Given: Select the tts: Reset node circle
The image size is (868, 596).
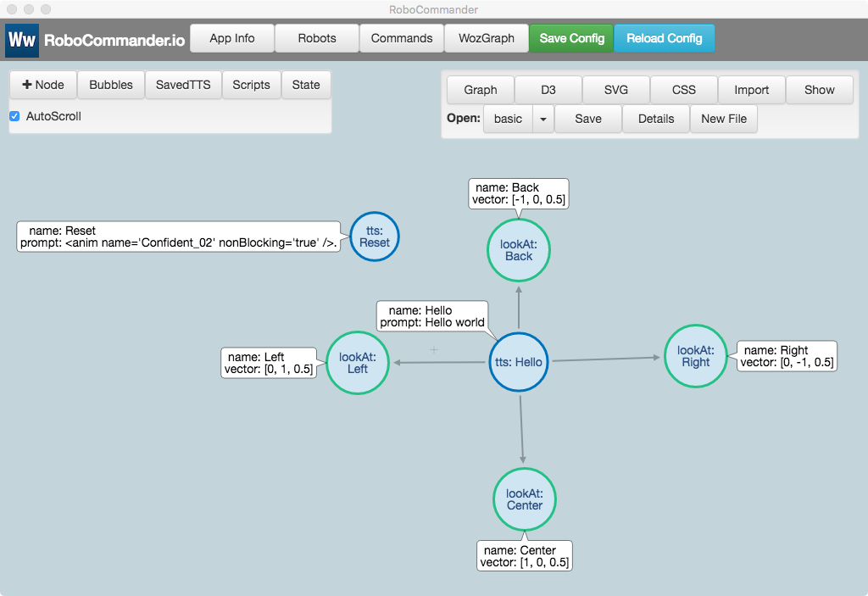Looking at the screenshot, I should pos(375,237).
